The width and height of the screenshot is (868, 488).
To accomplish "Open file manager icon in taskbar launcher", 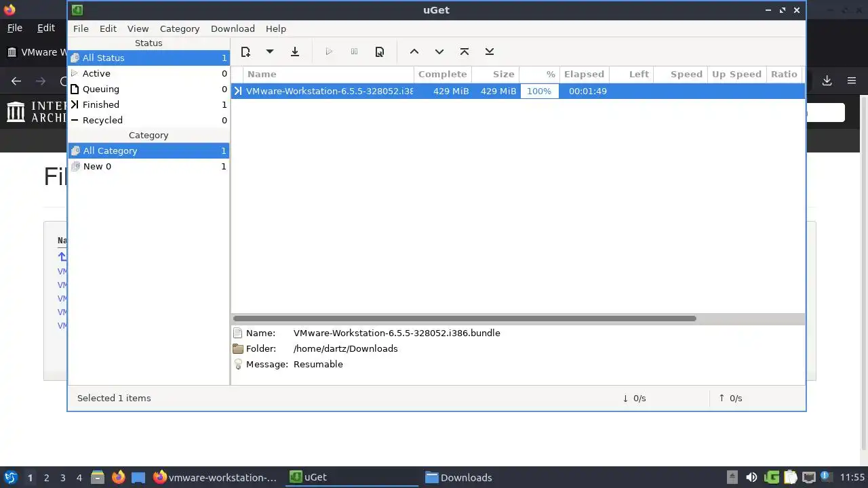I will tap(97, 477).
